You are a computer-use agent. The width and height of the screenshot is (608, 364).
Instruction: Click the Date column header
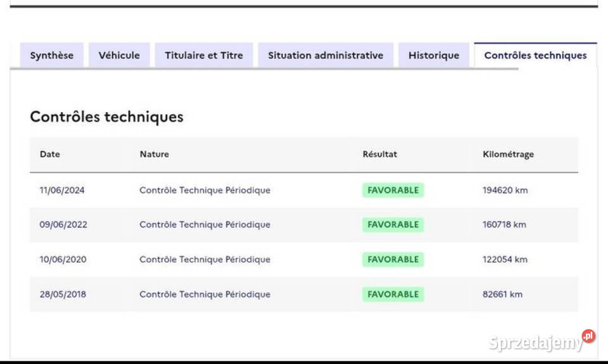50,154
